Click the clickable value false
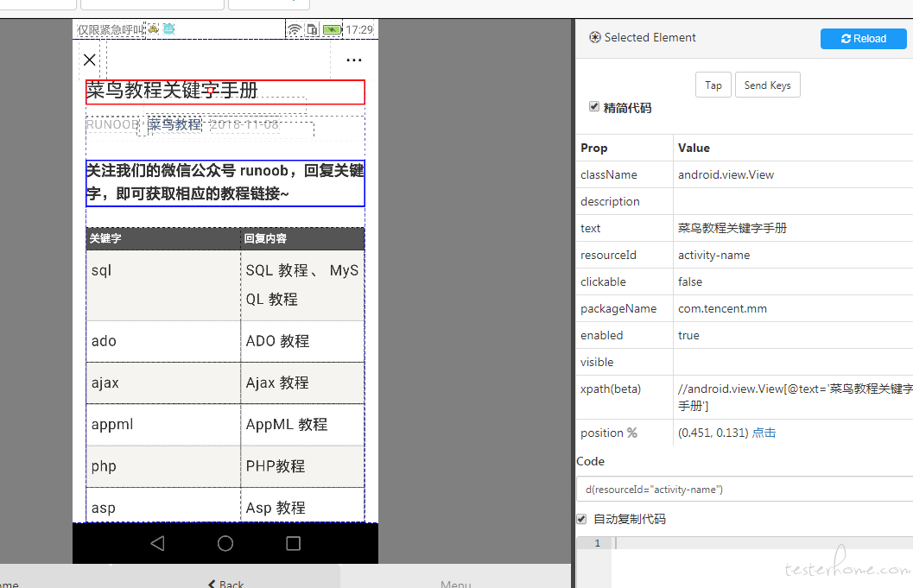The width and height of the screenshot is (913, 588). [690, 281]
